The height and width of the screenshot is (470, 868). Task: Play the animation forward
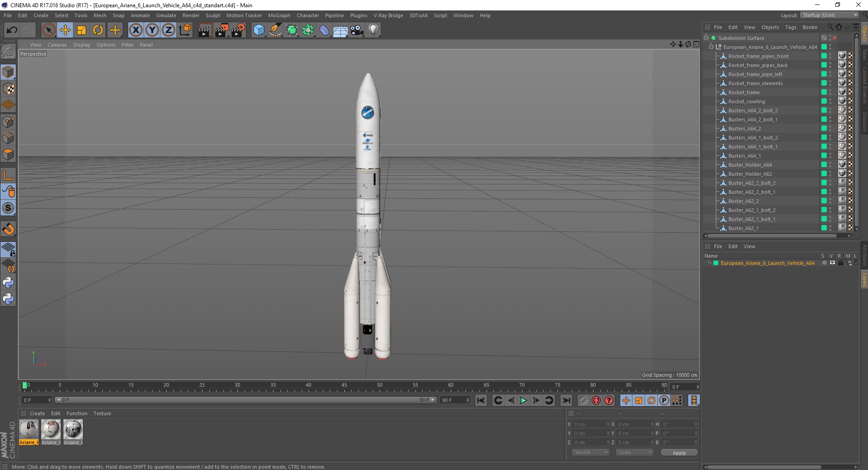523,400
